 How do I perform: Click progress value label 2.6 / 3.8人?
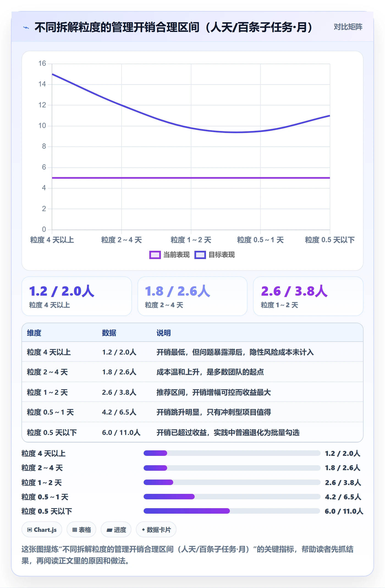tap(343, 483)
